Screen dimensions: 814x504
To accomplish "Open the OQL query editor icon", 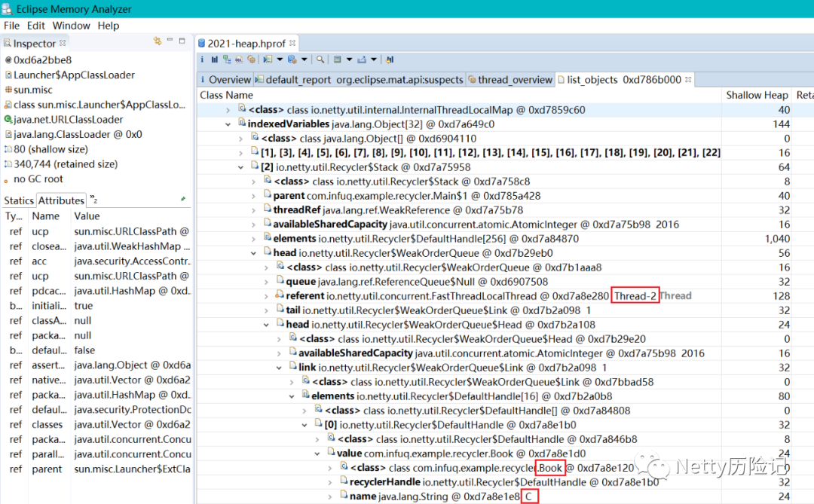I will tap(239, 60).
